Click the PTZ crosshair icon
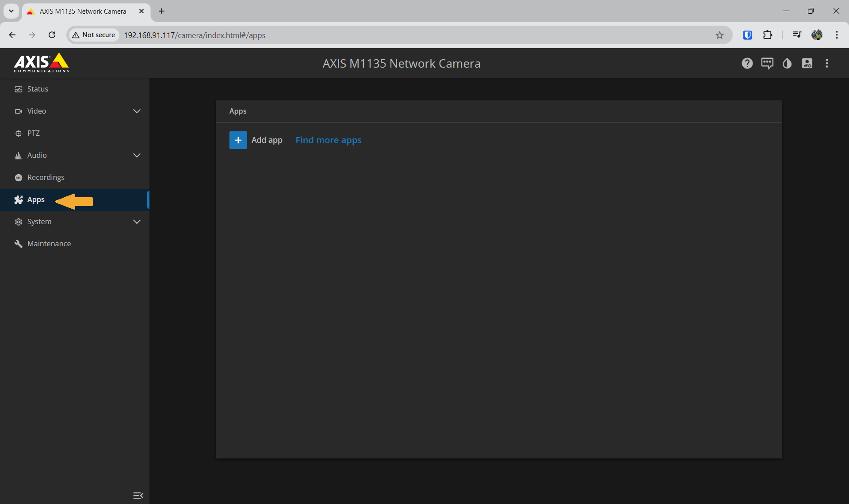Viewport: 849px width, 504px height. [x=19, y=134]
